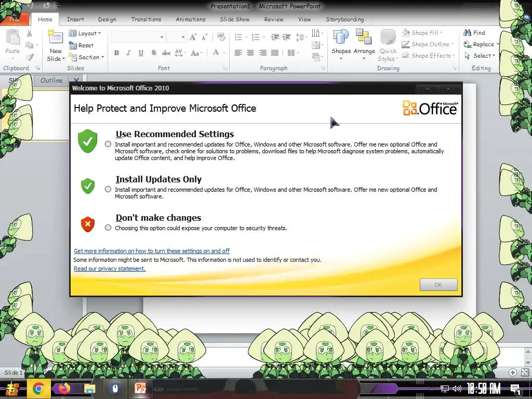Click the Reset slide button

(x=81, y=45)
